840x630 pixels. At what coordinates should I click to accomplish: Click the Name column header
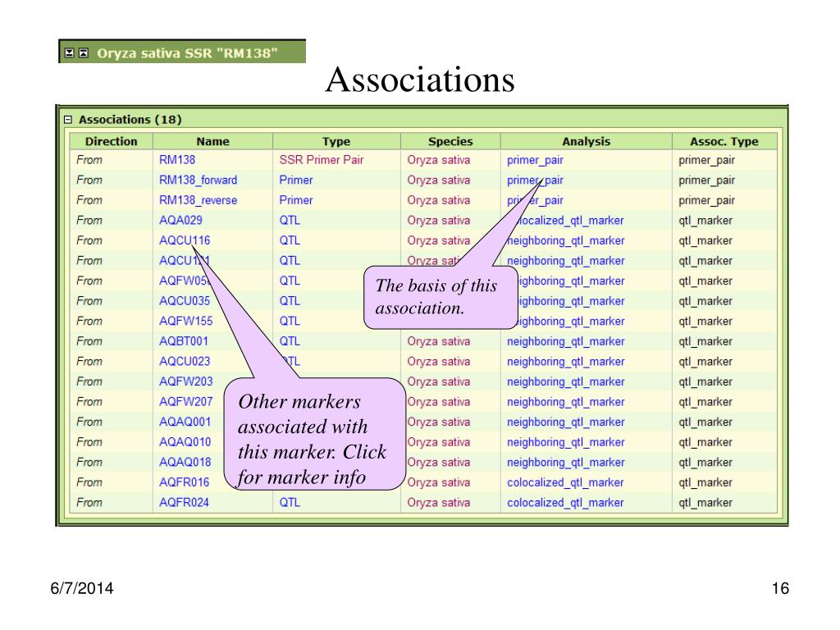pos(212,141)
